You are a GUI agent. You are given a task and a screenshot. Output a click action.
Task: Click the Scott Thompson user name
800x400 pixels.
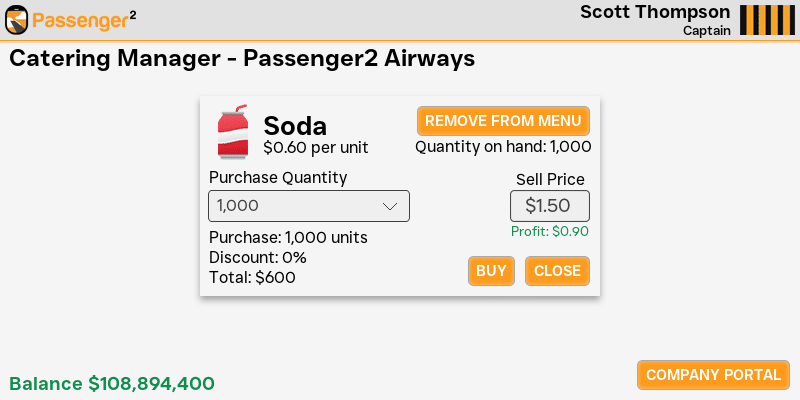[655, 12]
